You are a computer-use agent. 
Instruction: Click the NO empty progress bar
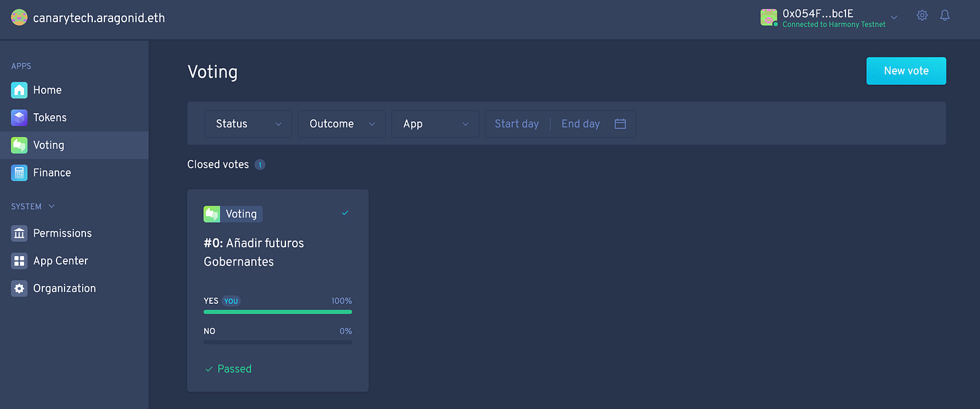pyautogui.click(x=278, y=342)
